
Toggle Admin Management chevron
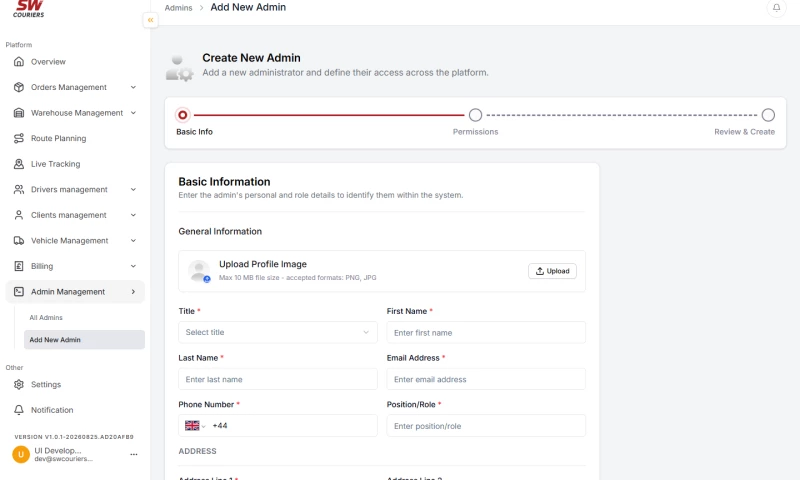pos(133,291)
